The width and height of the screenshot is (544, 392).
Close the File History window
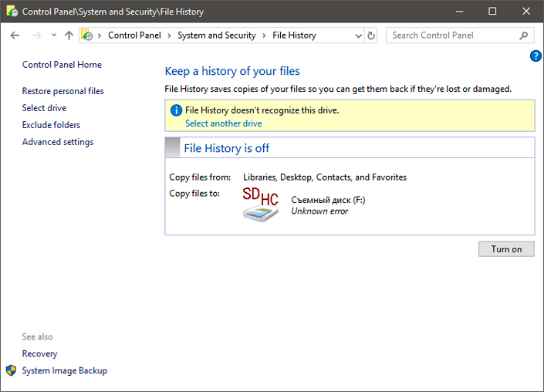[x=526, y=11]
